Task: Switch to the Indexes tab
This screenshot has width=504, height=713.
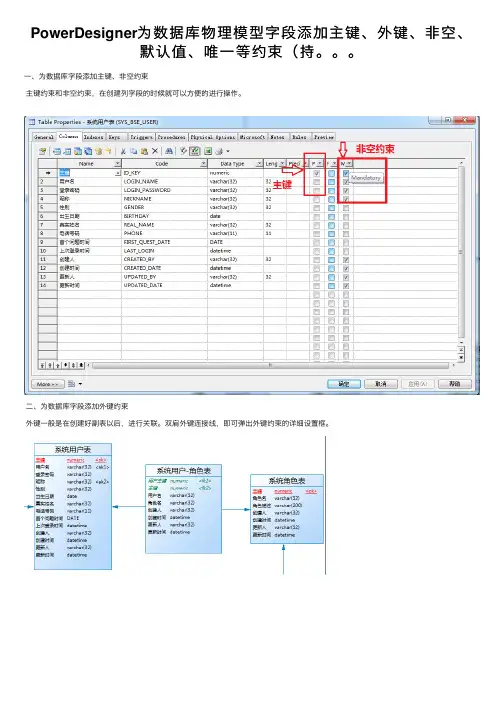Action: (x=93, y=137)
